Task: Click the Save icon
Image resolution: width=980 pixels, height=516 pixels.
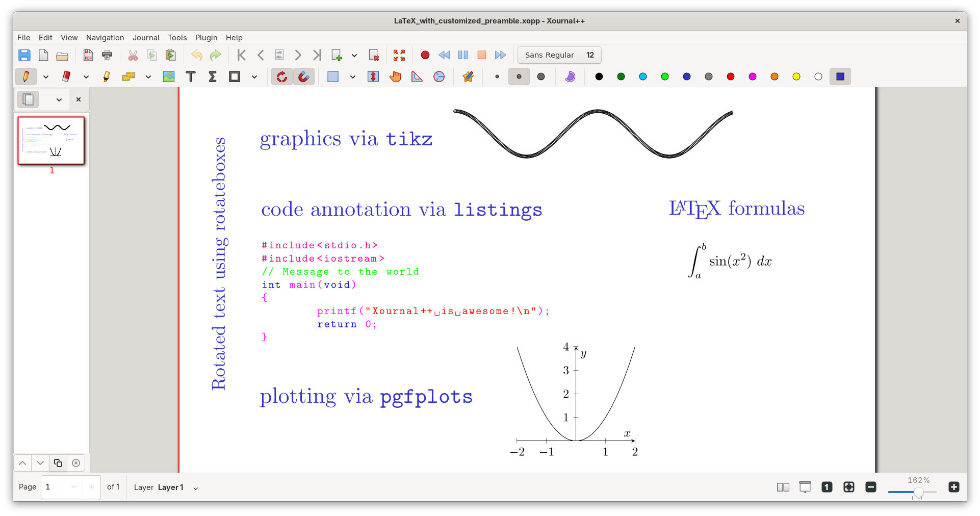Action: 24,55
